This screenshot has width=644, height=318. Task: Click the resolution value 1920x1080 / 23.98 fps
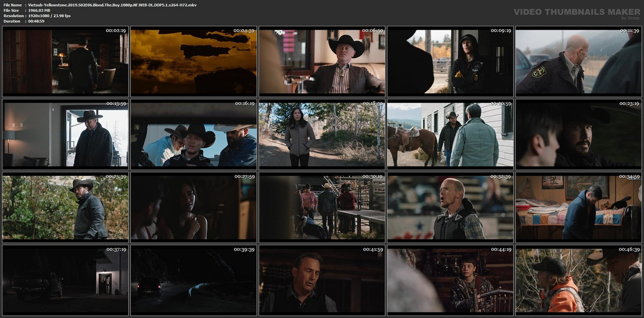click(x=49, y=16)
